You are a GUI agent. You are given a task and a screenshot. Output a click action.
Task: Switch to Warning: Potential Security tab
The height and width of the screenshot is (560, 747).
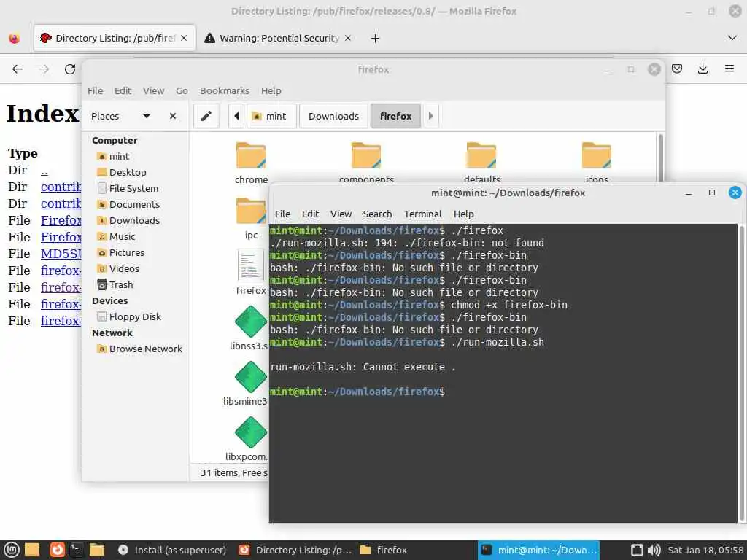(x=279, y=38)
